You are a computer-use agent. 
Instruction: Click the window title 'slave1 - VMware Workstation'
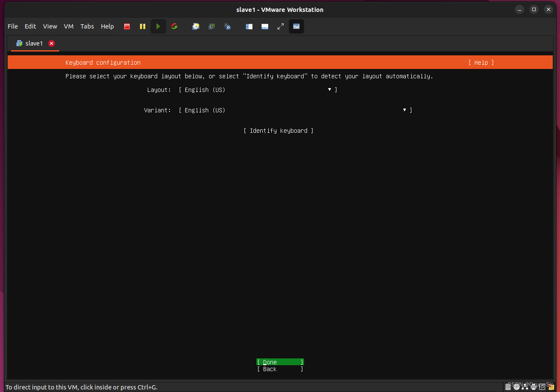(280, 9)
